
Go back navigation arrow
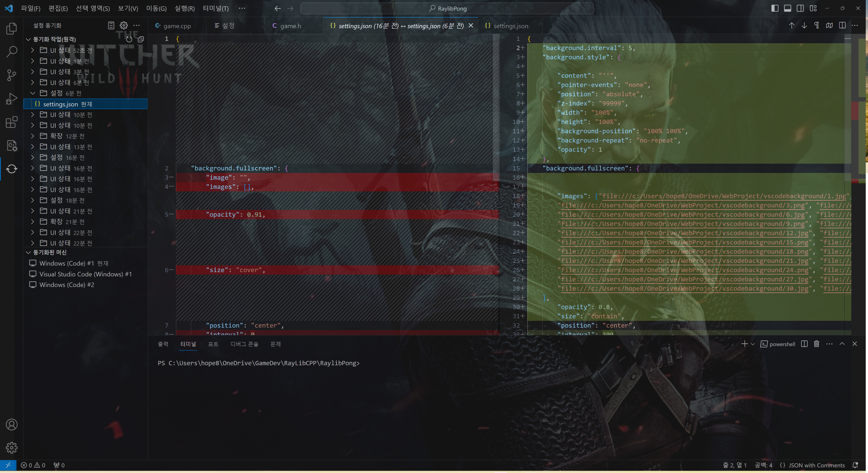point(278,8)
